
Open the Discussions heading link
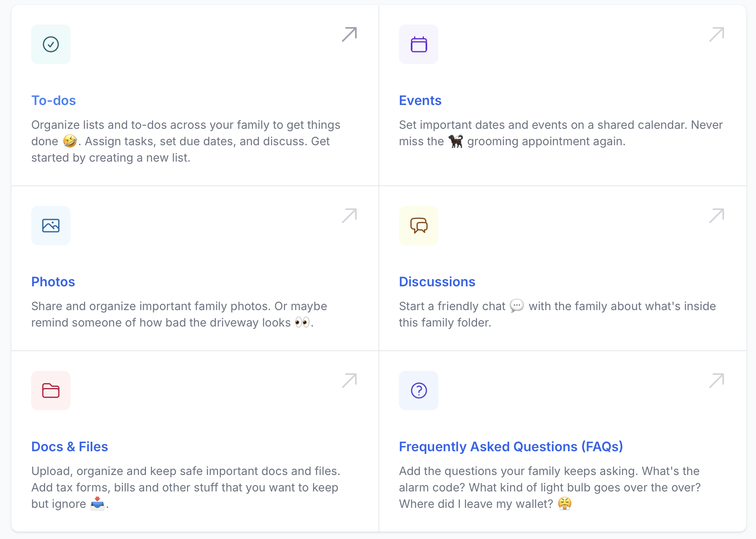(x=437, y=282)
